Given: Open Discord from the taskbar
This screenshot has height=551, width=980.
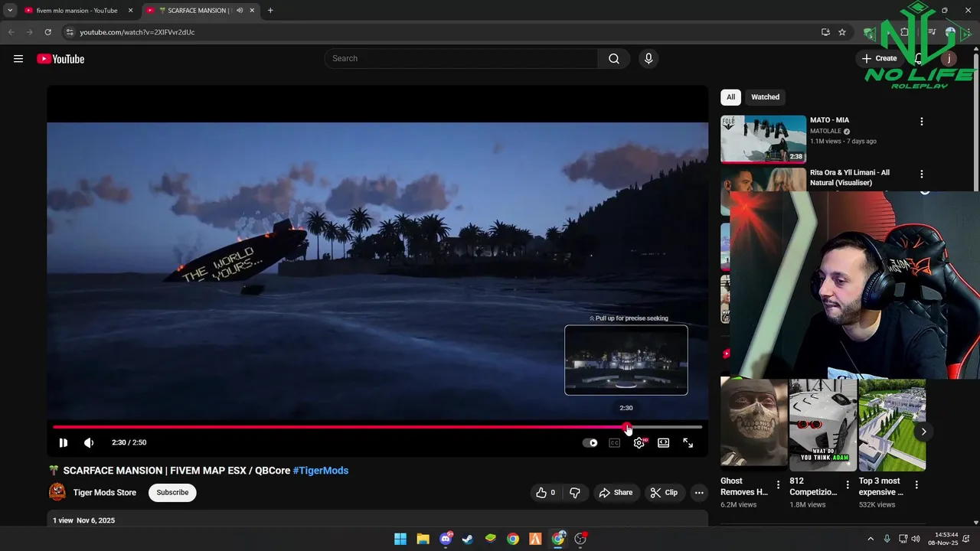Looking at the screenshot, I should point(446,539).
